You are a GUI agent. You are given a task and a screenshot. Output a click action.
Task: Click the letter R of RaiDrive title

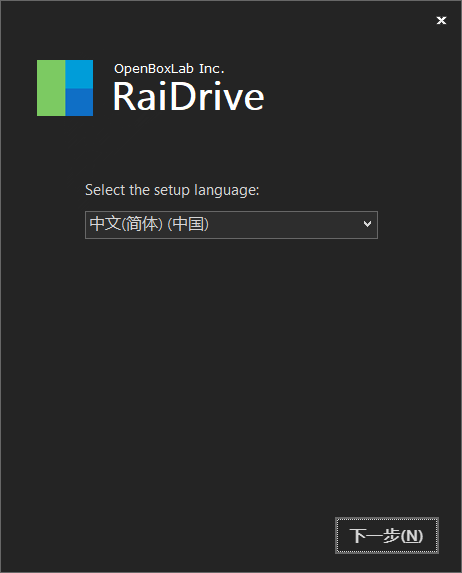tap(124, 96)
